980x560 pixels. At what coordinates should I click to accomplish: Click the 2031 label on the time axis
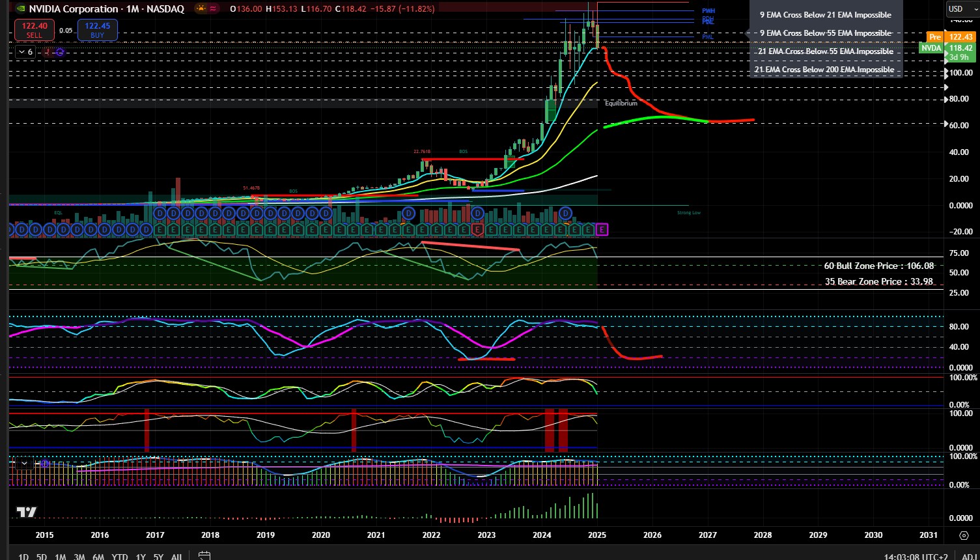click(x=929, y=535)
